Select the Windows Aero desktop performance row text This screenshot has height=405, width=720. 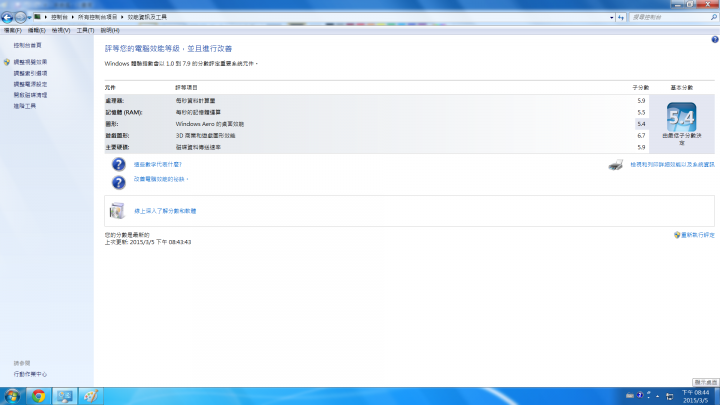pos(210,124)
